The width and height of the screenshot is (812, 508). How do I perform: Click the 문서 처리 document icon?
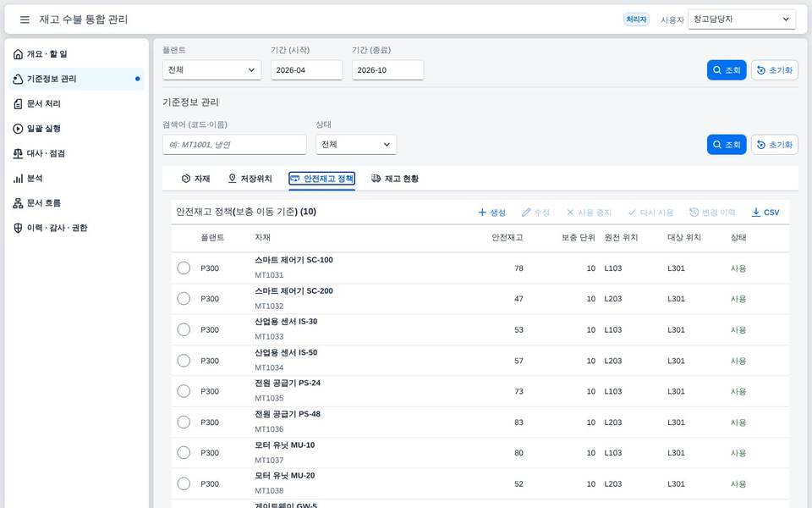pyautogui.click(x=18, y=103)
